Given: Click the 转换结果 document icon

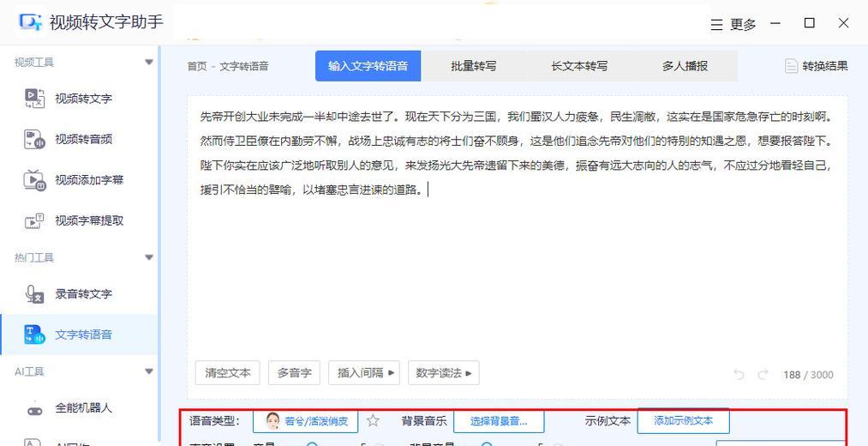Looking at the screenshot, I should point(791,66).
